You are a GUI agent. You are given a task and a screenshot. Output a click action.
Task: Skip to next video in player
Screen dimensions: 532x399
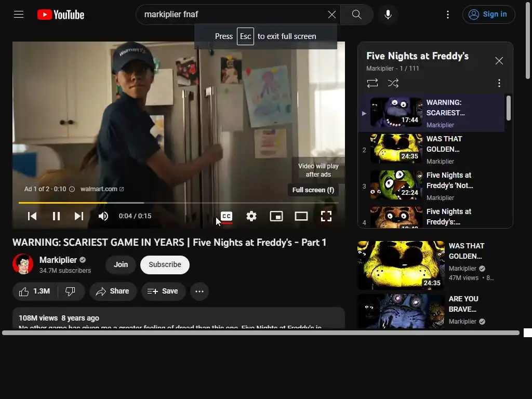[x=79, y=216]
